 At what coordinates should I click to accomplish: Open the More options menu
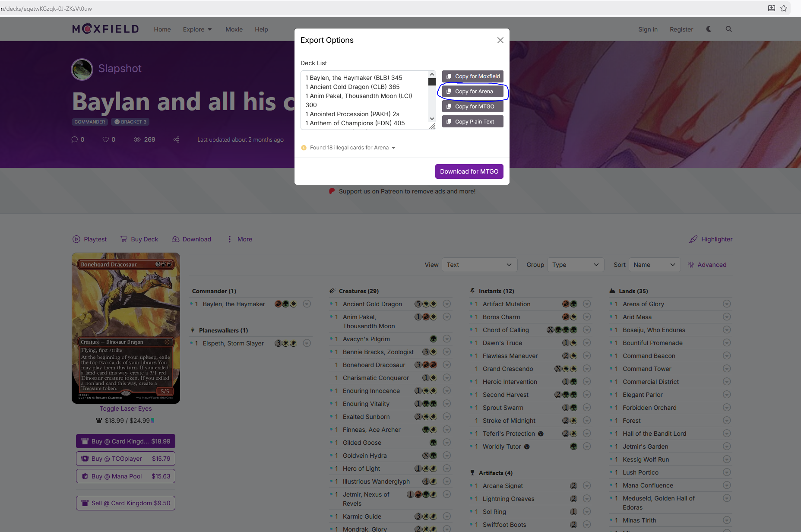pyautogui.click(x=240, y=239)
